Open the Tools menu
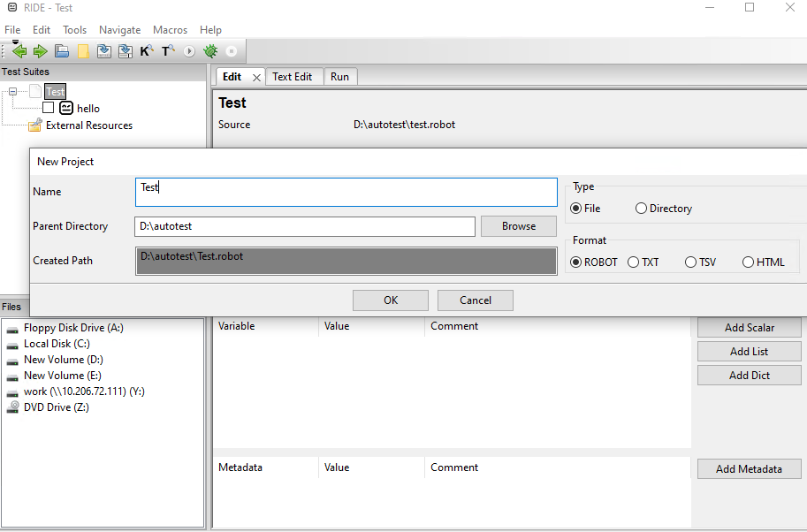Image resolution: width=807 pixels, height=532 pixels. tap(74, 30)
